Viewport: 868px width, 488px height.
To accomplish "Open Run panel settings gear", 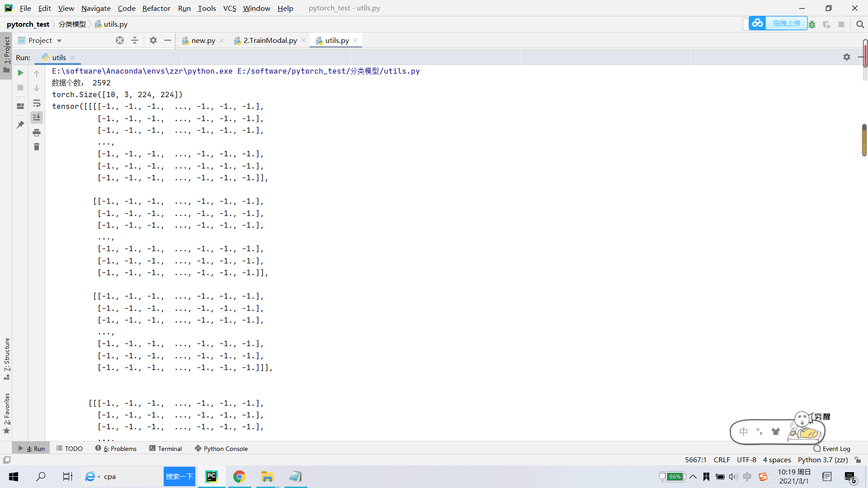I will (846, 57).
